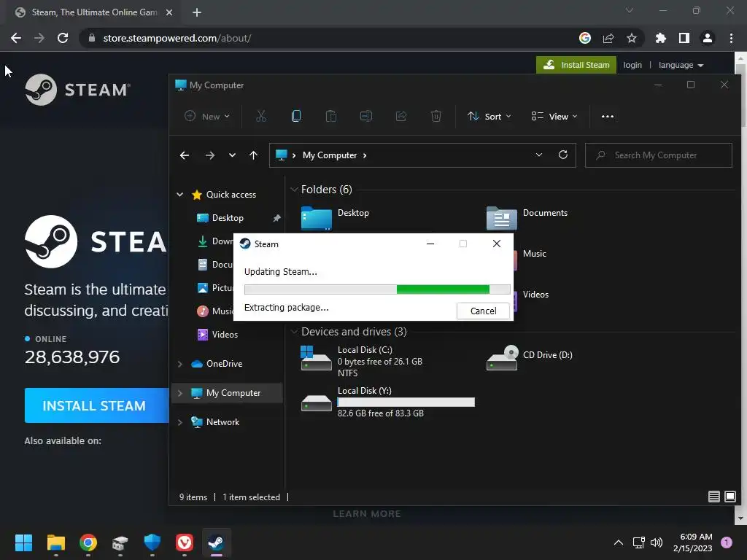Viewport: 747px width, 560px height.
Task: Reload the Chrome page
Action: pos(63,38)
